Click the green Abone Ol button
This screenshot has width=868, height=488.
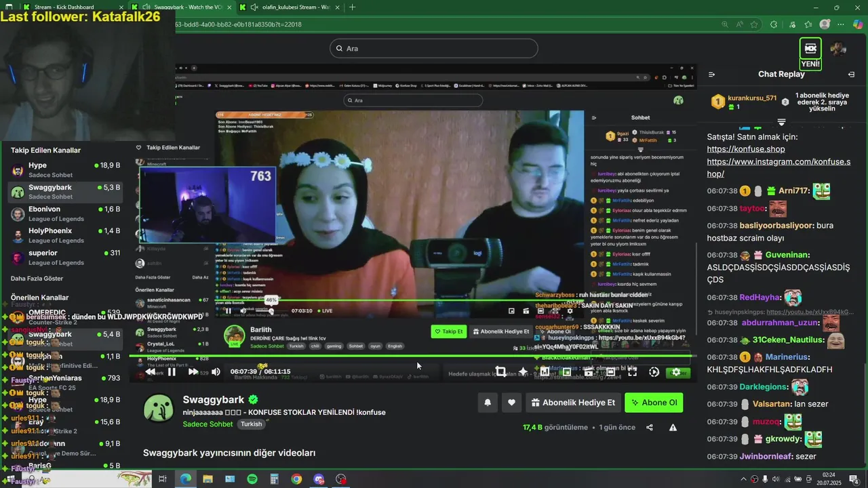[x=654, y=403]
